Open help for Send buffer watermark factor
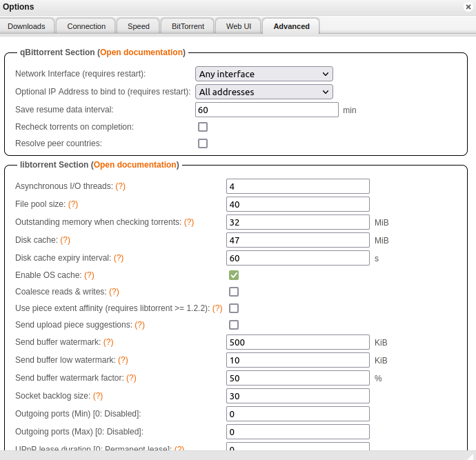Image resolution: width=476 pixels, height=460 pixels. tap(131, 378)
